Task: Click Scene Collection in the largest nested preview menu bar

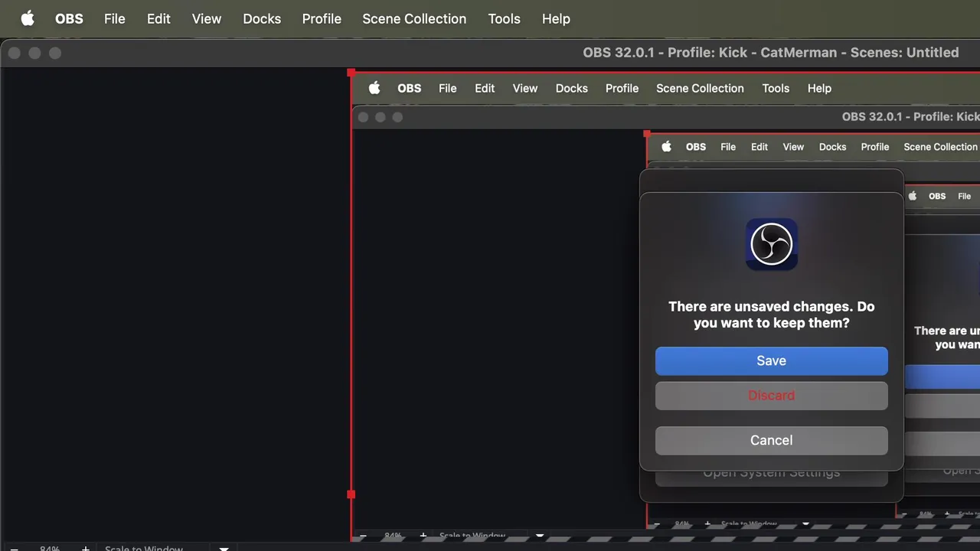Action: pos(700,88)
